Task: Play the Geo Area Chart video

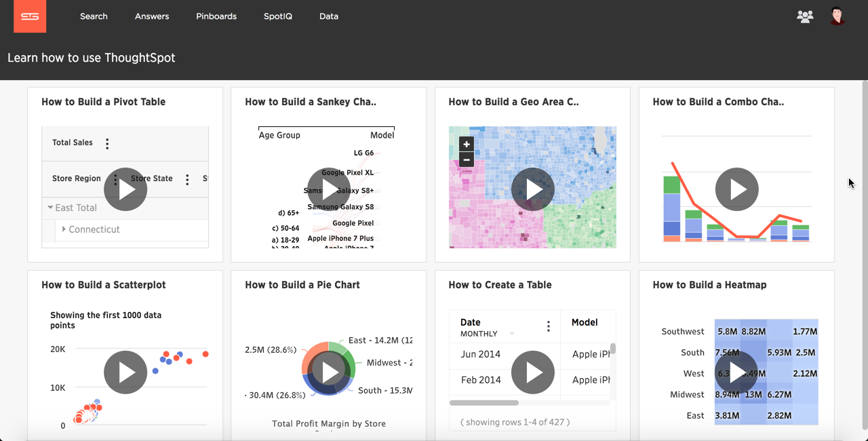Action: coord(532,189)
